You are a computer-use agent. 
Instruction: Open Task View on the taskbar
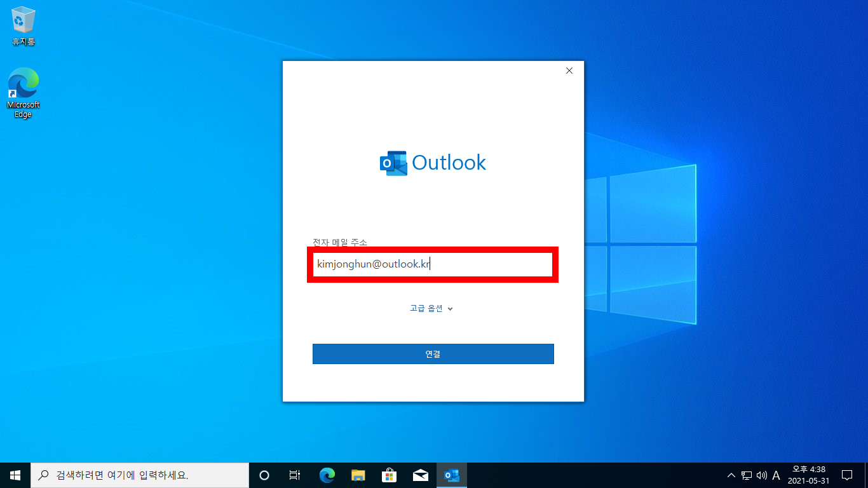[x=295, y=475]
